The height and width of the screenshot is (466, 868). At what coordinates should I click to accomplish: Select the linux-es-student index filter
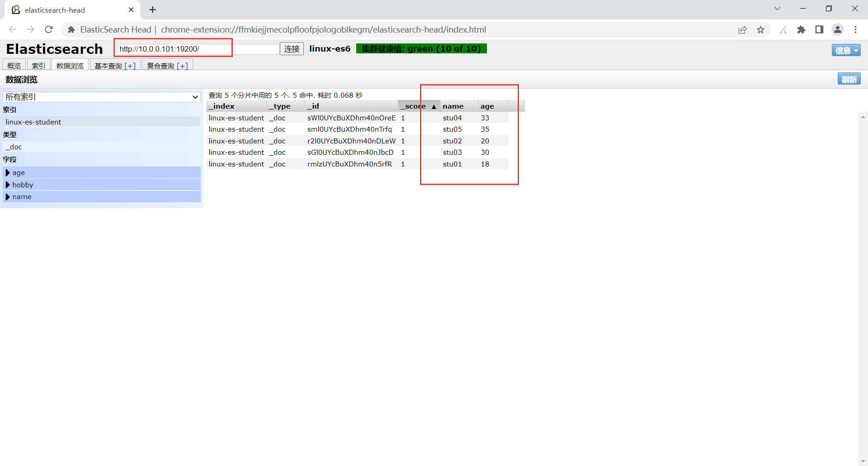[x=102, y=122]
